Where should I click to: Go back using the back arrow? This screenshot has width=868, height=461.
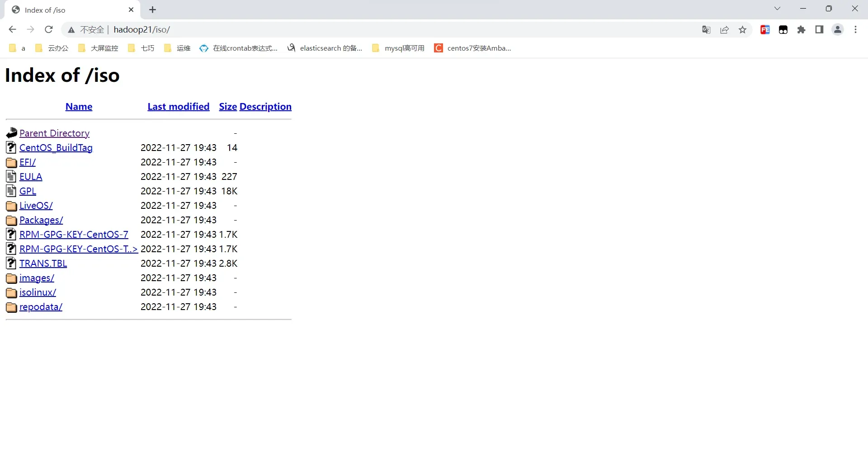[x=12, y=30]
